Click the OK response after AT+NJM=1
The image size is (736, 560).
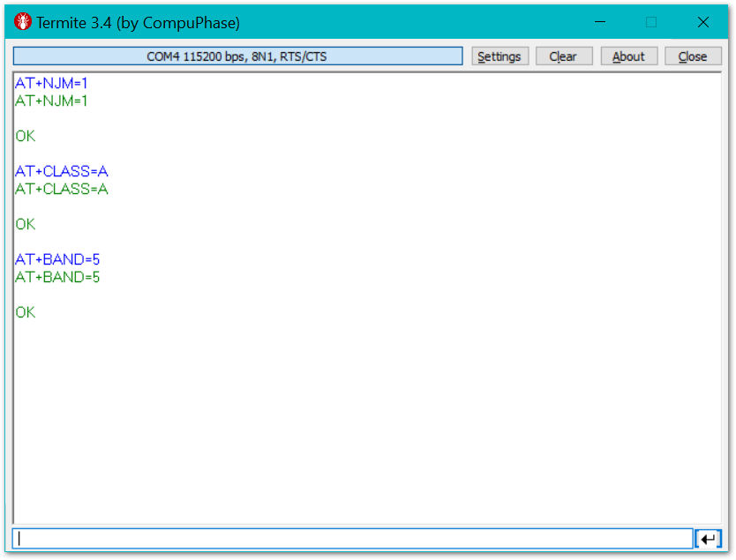click(x=26, y=136)
